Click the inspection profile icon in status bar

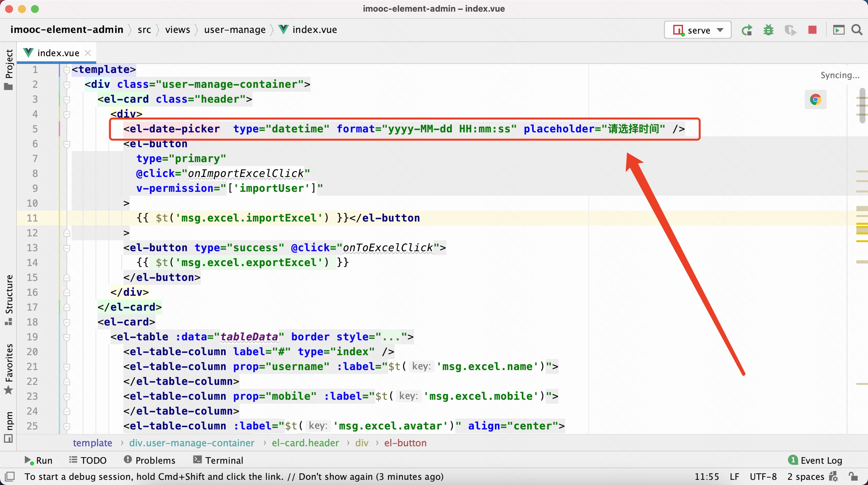pos(834,477)
